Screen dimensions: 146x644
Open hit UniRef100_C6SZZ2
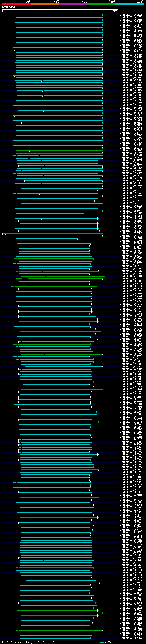[x=131, y=15]
